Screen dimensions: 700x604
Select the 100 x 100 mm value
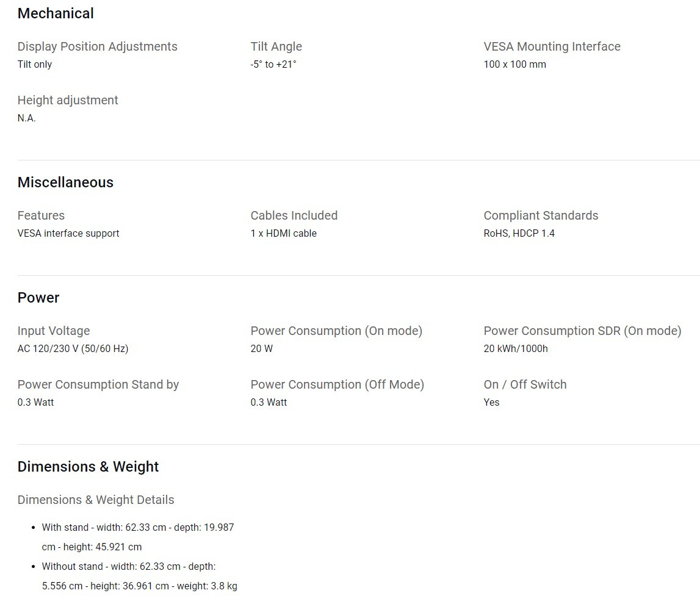pos(514,64)
